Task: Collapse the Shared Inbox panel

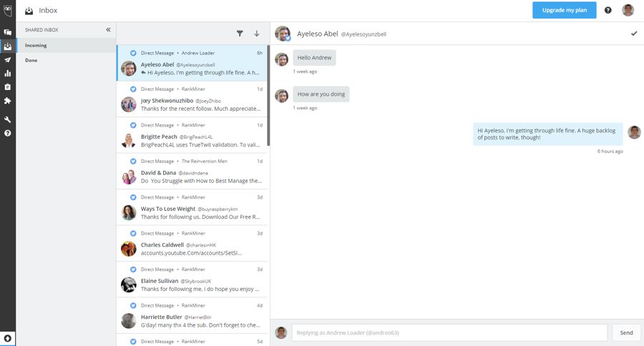Action: (x=108, y=29)
